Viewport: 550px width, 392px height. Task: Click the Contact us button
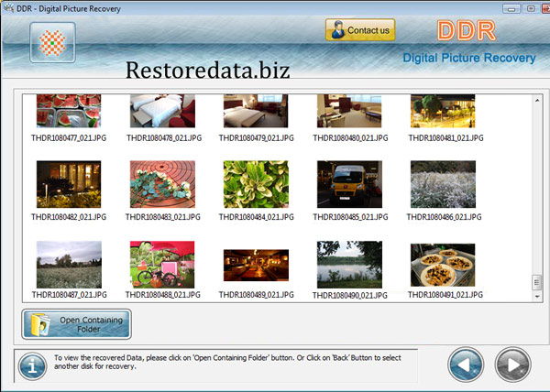click(360, 30)
